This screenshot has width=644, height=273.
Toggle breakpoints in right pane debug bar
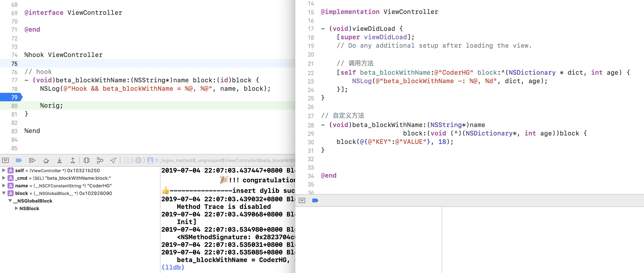click(315, 200)
